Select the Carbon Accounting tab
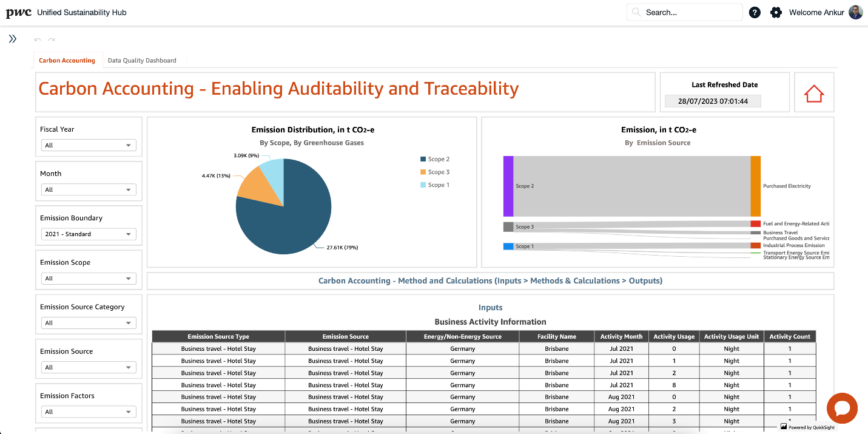Viewport: 868px width, 434px height. click(x=67, y=60)
